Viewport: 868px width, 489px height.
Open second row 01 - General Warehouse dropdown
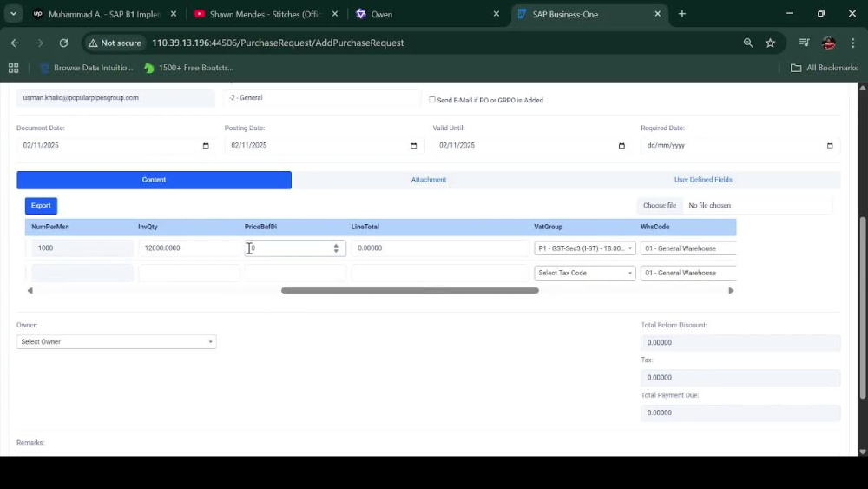click(x=688, y=273)
